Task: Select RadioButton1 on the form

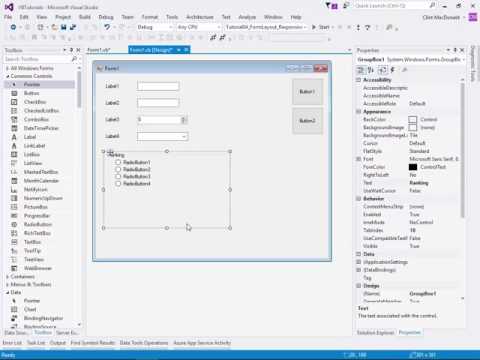Action: tap(133, 162)
